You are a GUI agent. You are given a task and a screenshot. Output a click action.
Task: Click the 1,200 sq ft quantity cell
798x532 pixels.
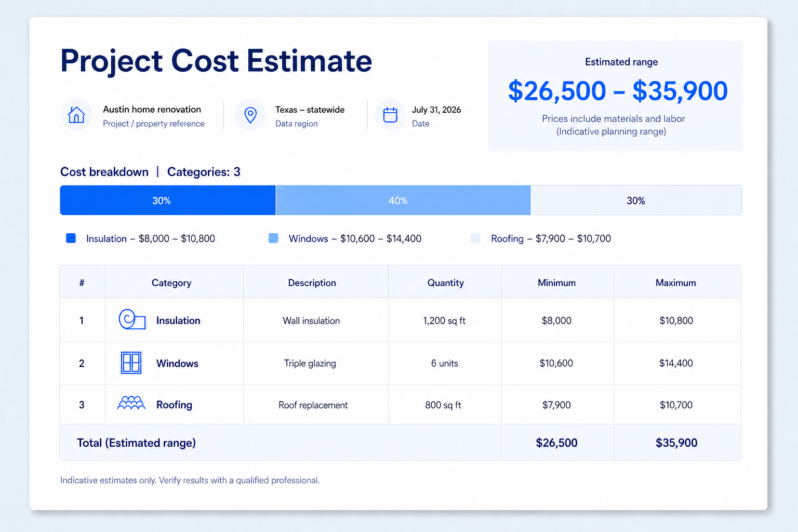tap(444, 321)
